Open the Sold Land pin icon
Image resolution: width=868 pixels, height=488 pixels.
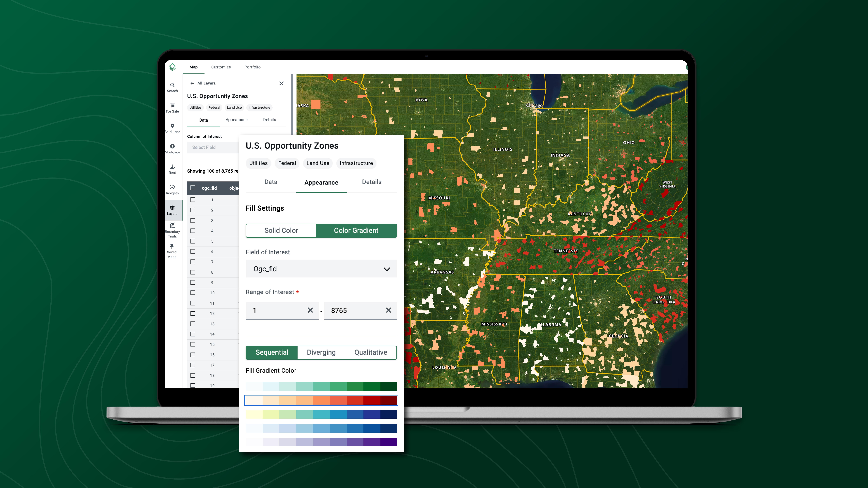[172, 128]
